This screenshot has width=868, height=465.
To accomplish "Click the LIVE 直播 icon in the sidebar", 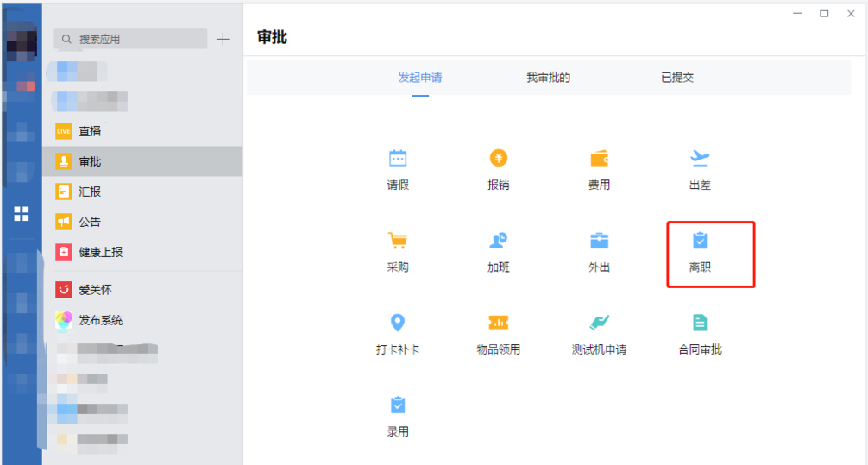I will point(64,131).
